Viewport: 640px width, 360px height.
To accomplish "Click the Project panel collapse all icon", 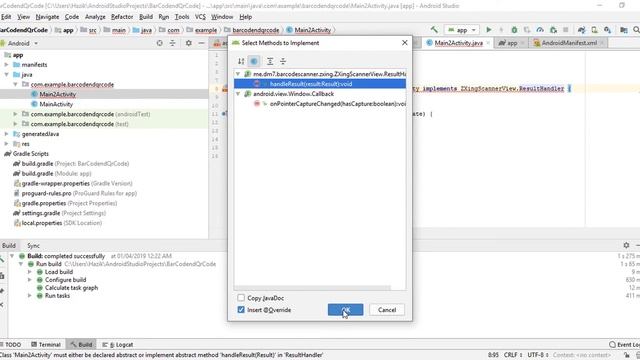I will tap(173, 43).
